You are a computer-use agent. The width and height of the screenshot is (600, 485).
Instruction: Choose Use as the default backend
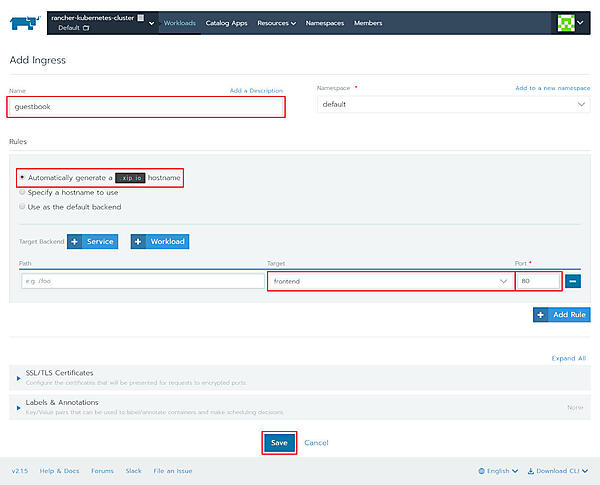pyautogui.click(x=22, y=207)
